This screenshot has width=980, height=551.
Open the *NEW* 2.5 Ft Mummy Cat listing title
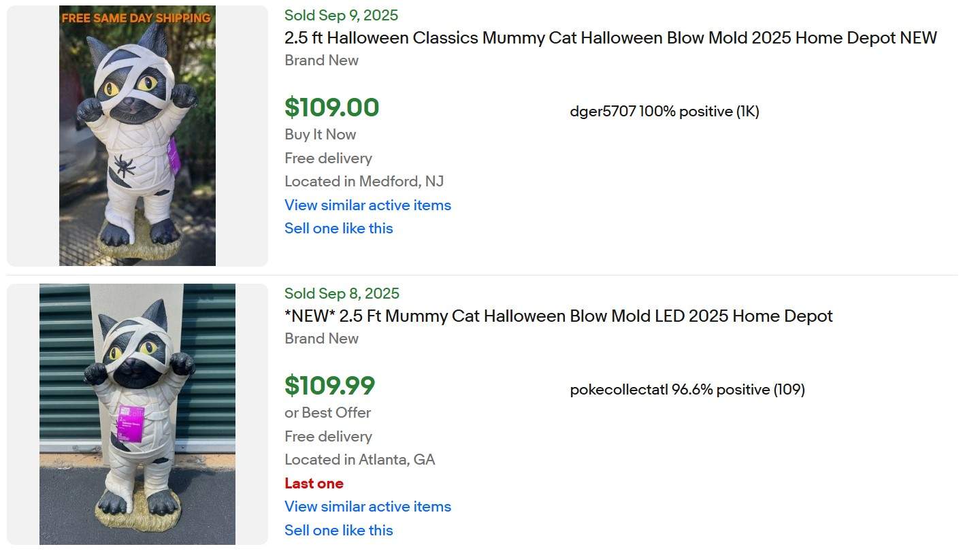pyautogui.click(x=558, y=316)
